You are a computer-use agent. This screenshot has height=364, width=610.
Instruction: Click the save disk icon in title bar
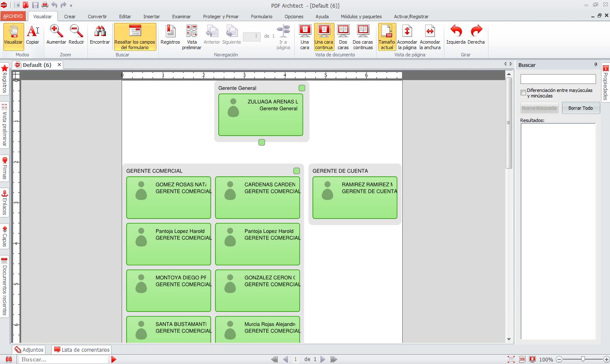35,5
